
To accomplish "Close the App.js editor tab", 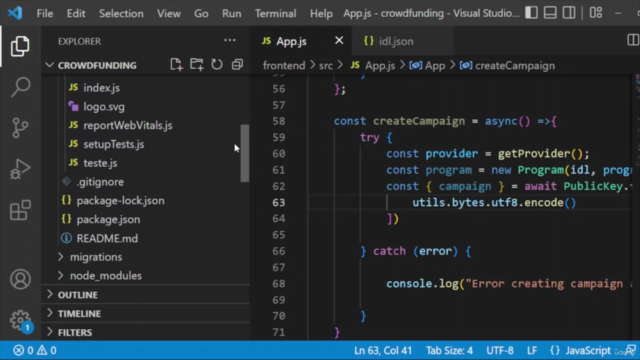I will coord(339,40).
